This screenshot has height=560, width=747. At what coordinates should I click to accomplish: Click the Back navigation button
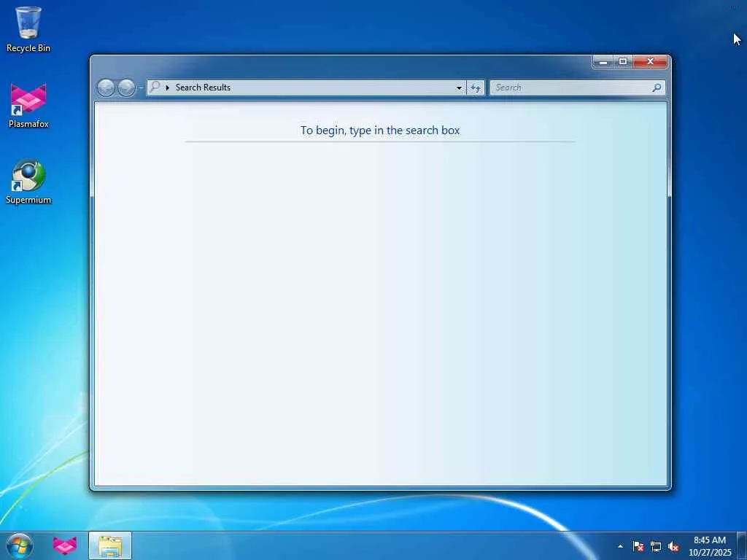pyautogui.click(x=106, y=87)
